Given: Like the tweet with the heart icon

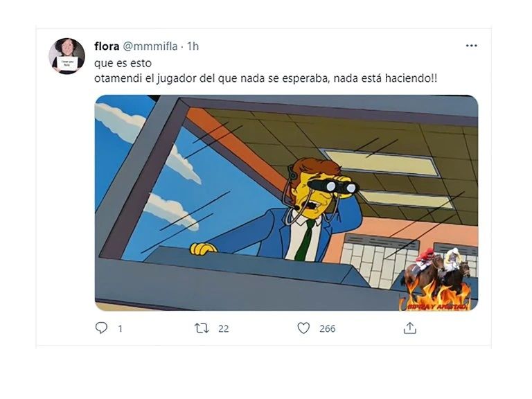Looking at the screenshot, I should pyautogui.click(x=303, y=328).
